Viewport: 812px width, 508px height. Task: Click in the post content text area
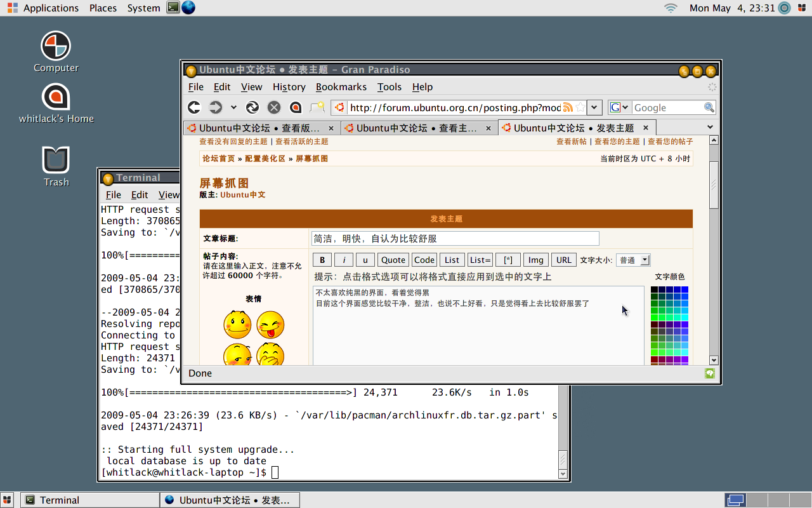point(478,327)
